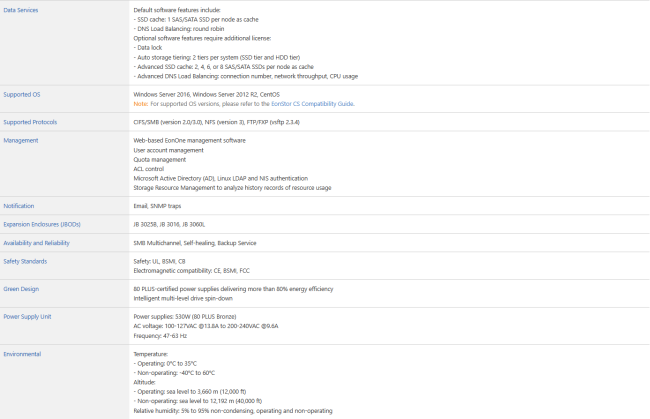650x419 pixels.
Task: Click the Supported OS label
Action: (x=22, y=94)
